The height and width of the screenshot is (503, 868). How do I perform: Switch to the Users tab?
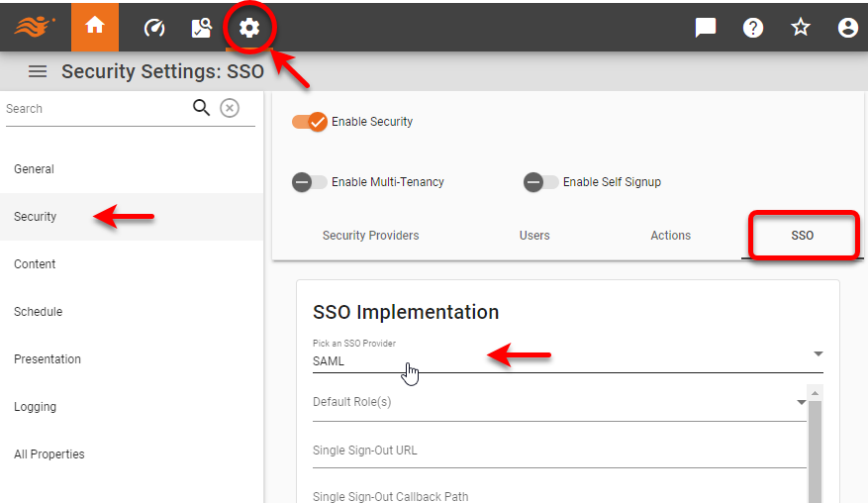coord(534,236)
